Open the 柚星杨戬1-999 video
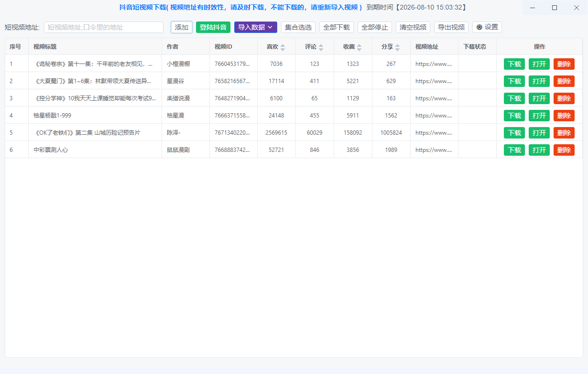Image resolution: width=588 pixels, height=374 pixels. pos(539,116)
